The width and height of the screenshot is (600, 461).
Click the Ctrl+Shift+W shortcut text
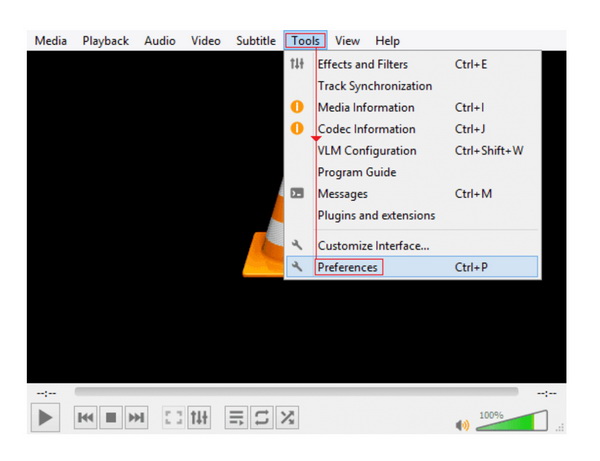coord(489,151)
